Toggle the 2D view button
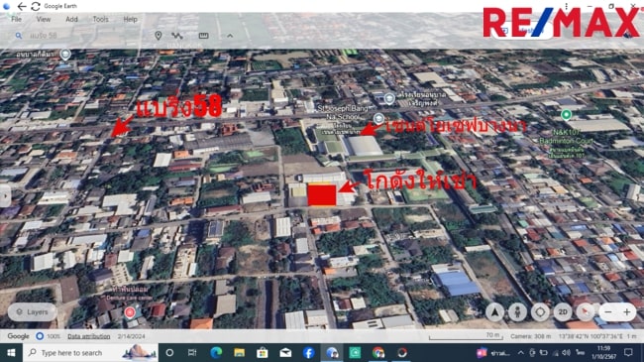Screen dimensions: 644x362 pyautogui.click(x=563, y=312)
